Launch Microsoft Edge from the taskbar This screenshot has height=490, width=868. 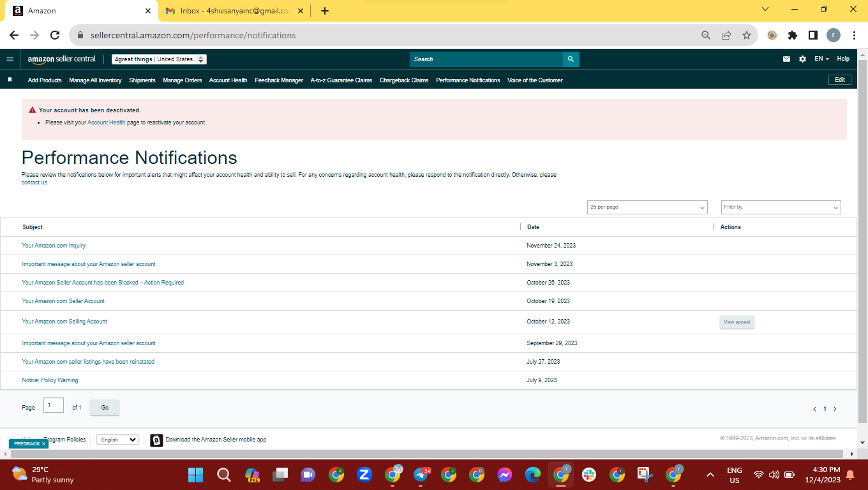coord(533,475)
